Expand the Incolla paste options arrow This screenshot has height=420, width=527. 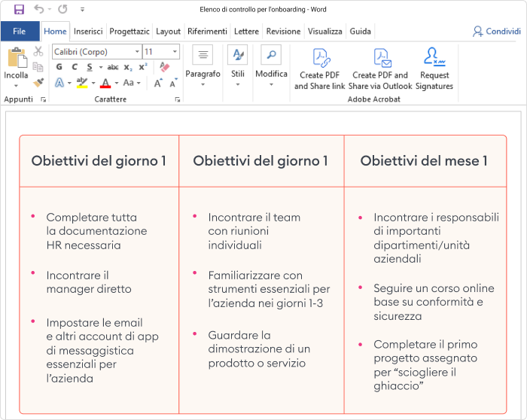tap(16, 86)
